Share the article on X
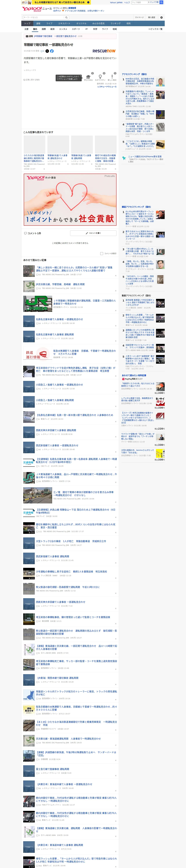 pos(47,51)
